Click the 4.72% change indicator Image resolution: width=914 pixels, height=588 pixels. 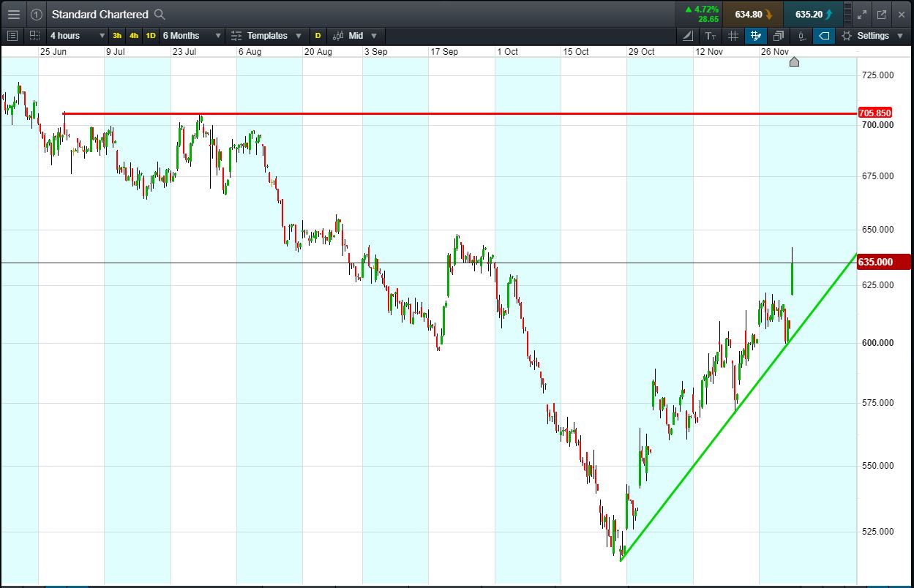click(x=703, y=10)
